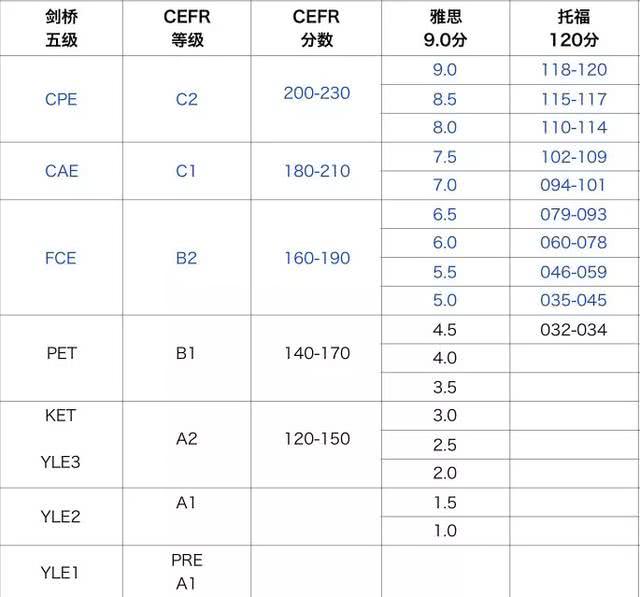
Task: Select the 120-150 score cell
Action: click(x=317, y=439)
